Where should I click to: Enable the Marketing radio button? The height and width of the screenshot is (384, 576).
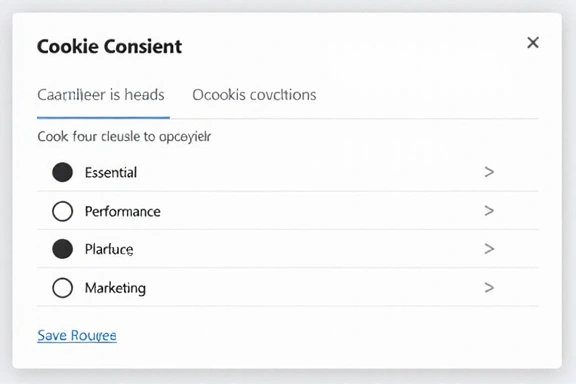(x=62, y=288)
